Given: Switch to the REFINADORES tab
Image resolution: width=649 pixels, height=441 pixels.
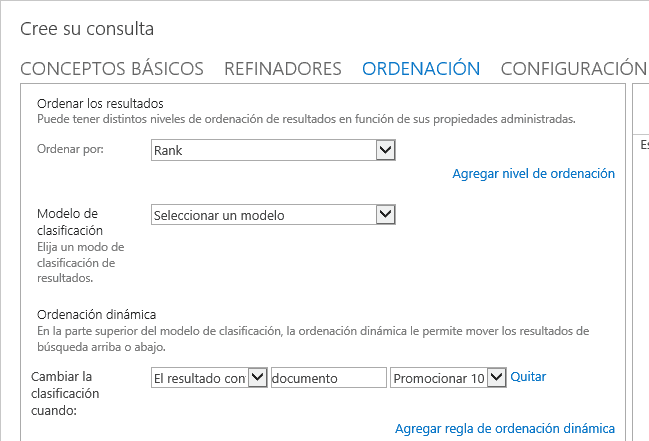Looking at the screenshot, I should click(x=283, y=69).
